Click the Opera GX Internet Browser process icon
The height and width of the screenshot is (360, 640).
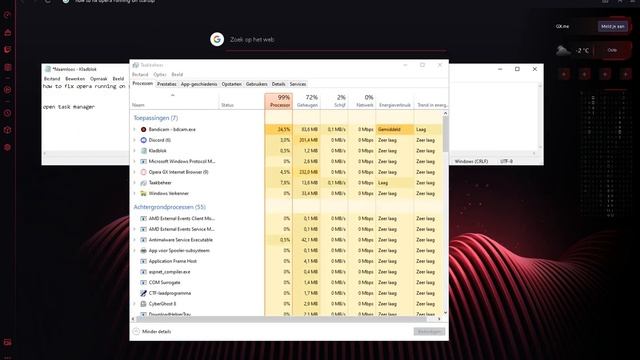point(143,172)
